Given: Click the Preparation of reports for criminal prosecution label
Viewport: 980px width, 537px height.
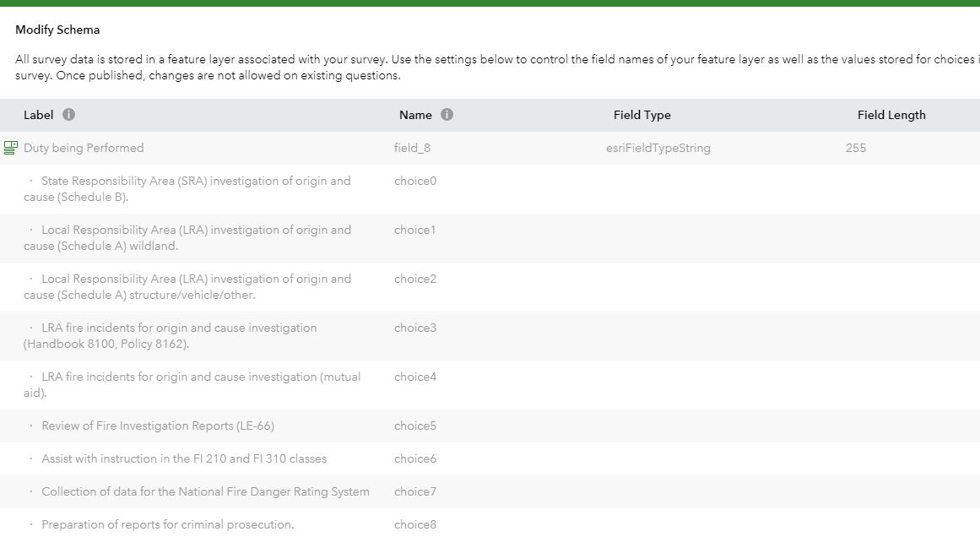Looking at the screenshot, I should 167,524.
